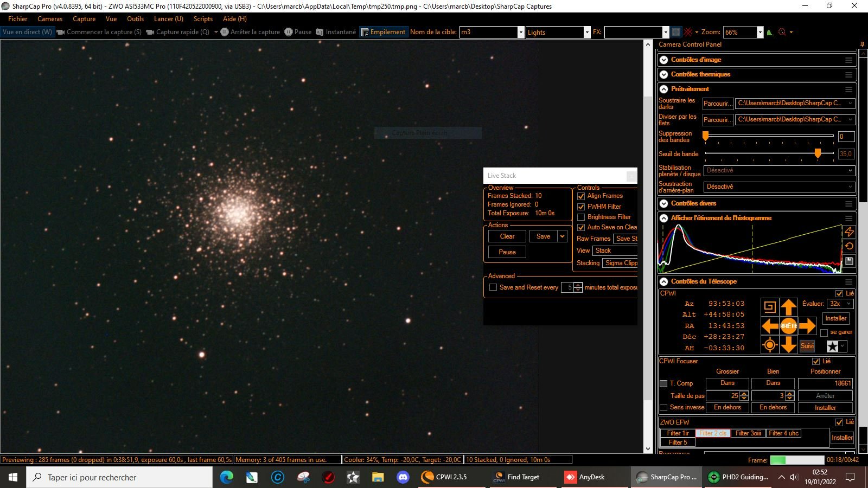Screen dimensions: 868x488
Task: Open the Discord app from the taskbar
Action: (x=403, y=477)
